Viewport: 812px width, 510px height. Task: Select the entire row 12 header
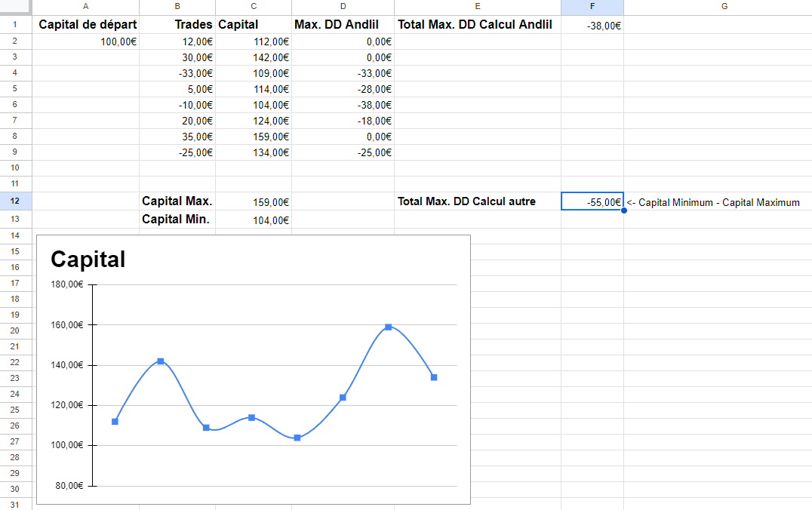coord(15,201)
